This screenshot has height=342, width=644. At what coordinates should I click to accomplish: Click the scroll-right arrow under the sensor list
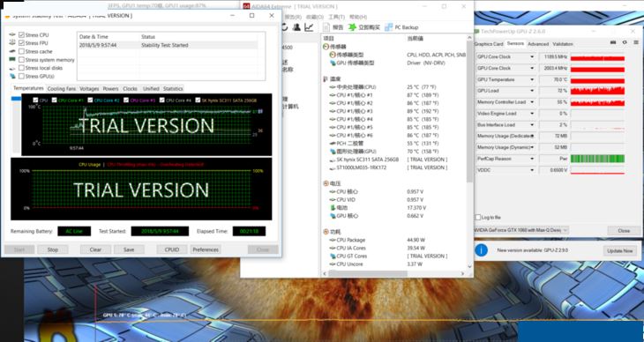[x=463, y=273]
